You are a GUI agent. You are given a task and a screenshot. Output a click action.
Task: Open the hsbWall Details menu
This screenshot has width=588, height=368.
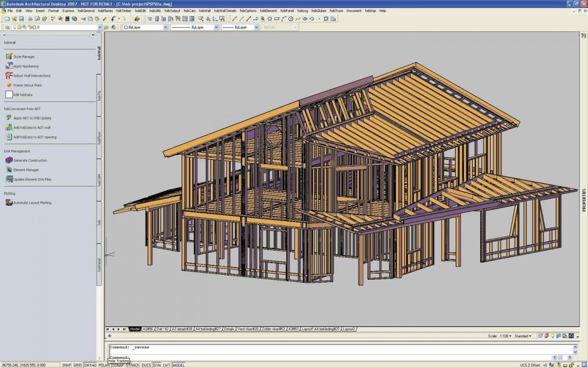pos(225,10)
